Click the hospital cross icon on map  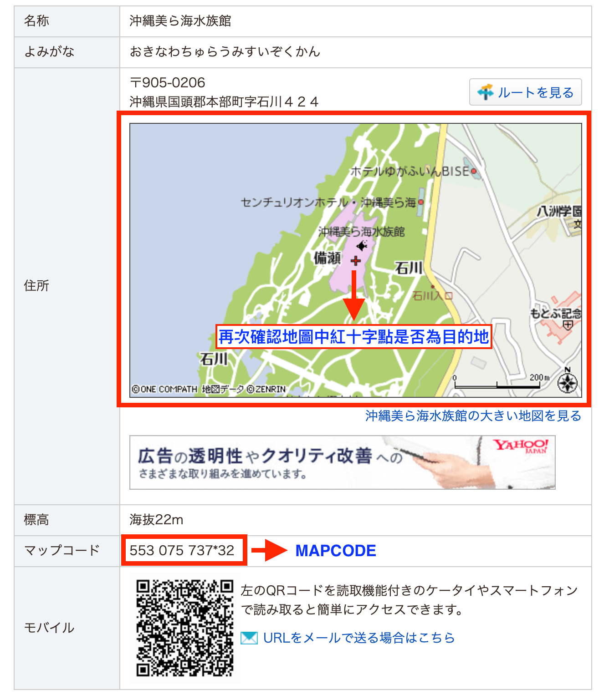(x=568, y=325)
